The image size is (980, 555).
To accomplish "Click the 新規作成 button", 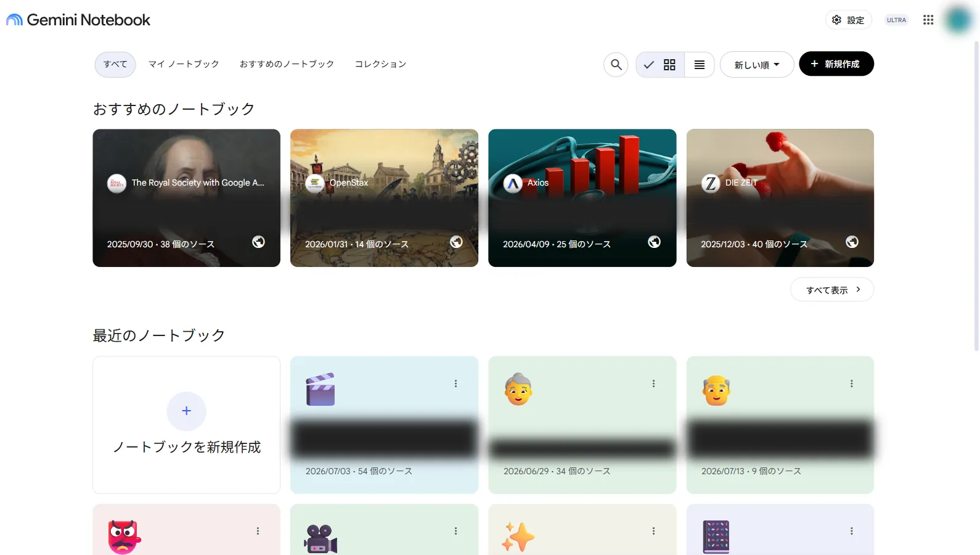I will click(x=836, y=64).
